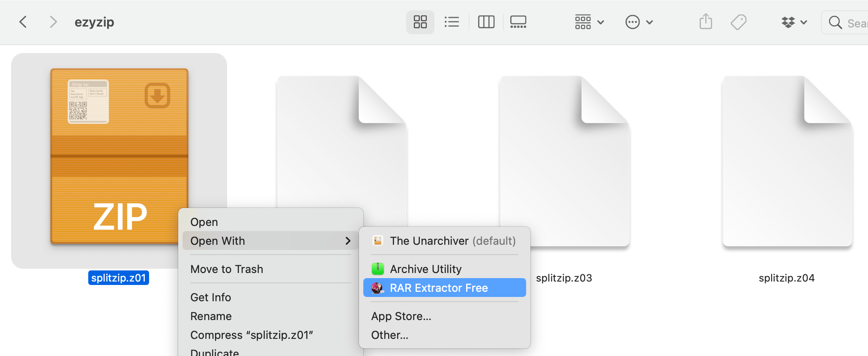Choose Other… in submenu
Viewport: 868px width, 356px height.
click(x=445, y=335)
